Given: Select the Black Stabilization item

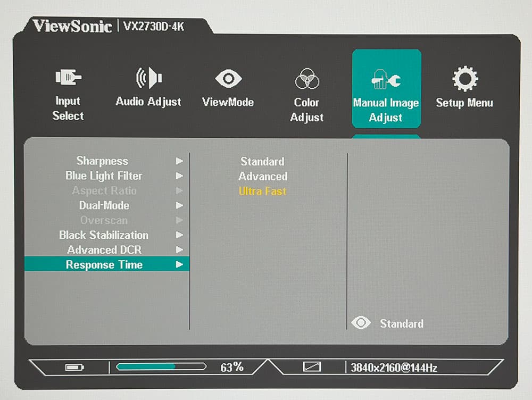Looking at the screenshot, I should pyautogui.click(x=104, y=235).
